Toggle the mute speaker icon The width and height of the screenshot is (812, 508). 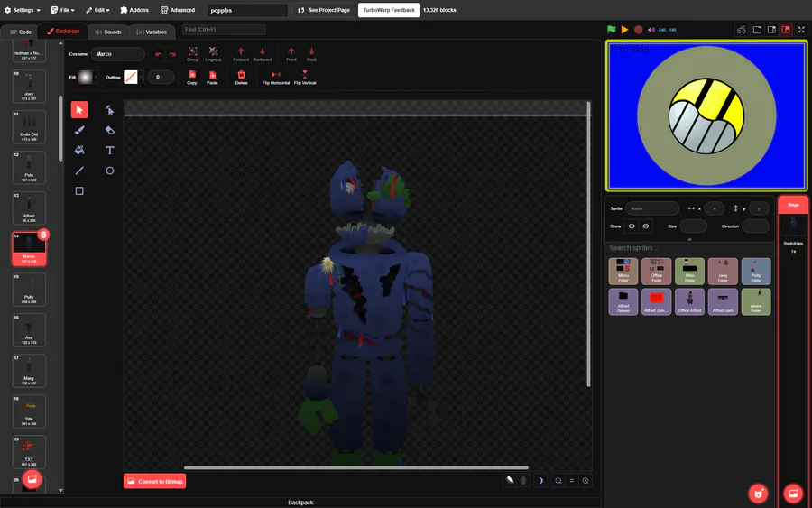[651, 30]
